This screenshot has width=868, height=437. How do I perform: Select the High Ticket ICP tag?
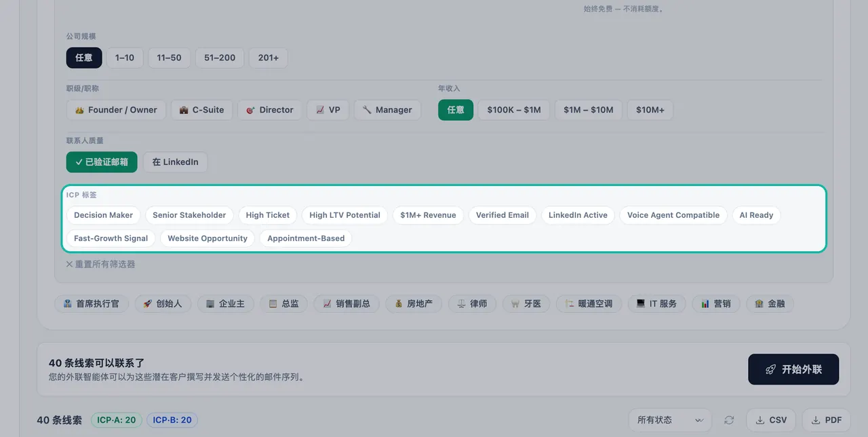(x=268, y=215)
